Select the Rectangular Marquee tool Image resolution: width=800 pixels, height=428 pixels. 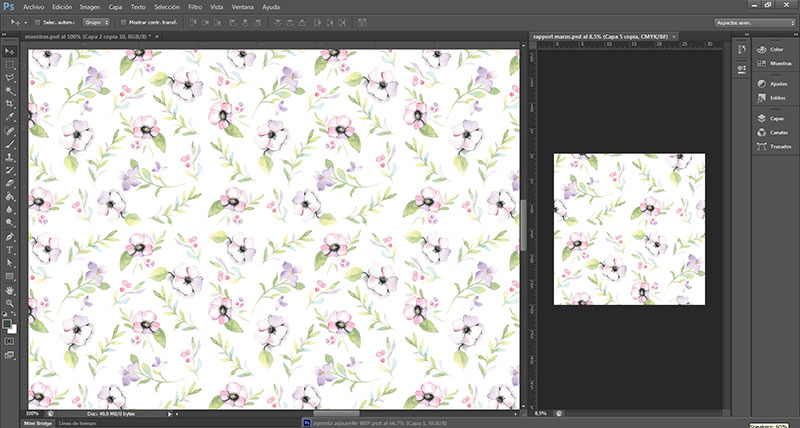(x=9, y=65)
